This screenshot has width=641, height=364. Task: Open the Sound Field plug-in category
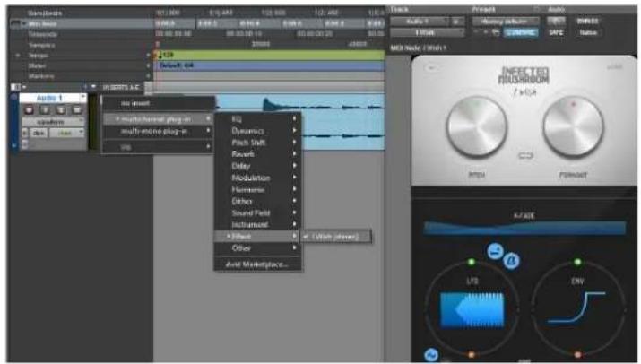(x=257, y=213)
